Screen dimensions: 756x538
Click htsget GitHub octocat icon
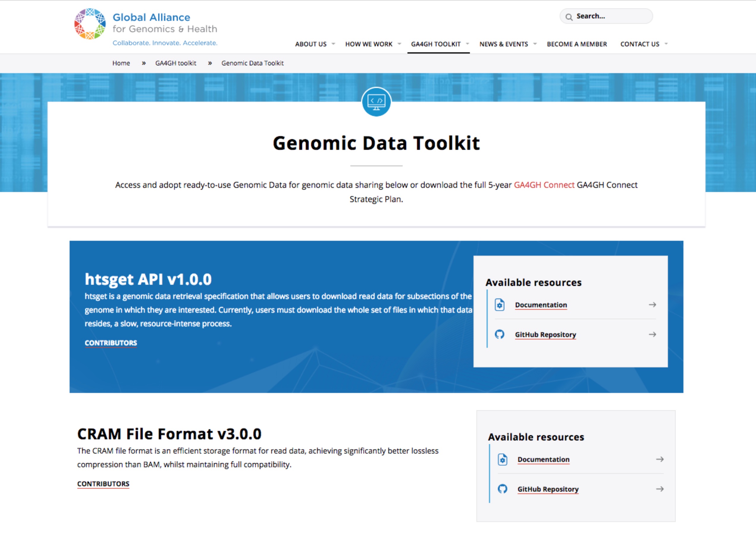tap(499, 334)
